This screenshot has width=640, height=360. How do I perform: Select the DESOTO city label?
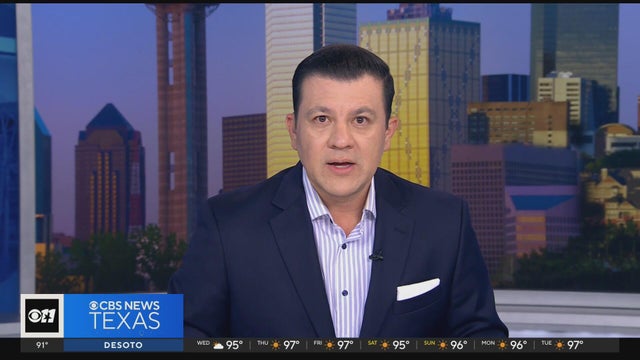123,345
